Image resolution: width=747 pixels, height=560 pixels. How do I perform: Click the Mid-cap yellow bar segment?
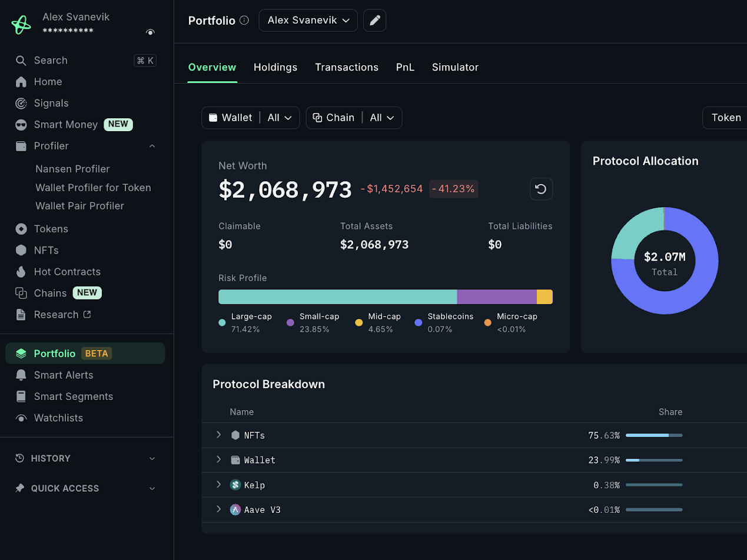tap(545, 297)
